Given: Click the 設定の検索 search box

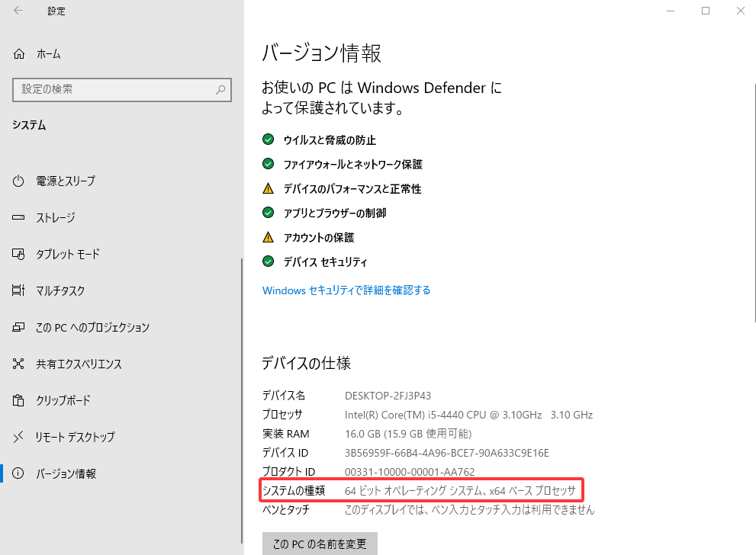Looking at the screenshot, I should [x=122, y=89].
